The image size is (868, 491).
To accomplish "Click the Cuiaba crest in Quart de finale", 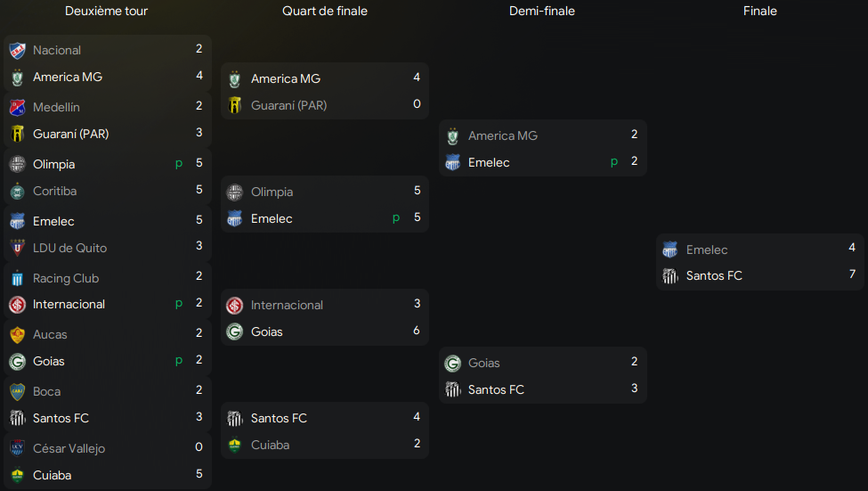I will coord(235,445).
